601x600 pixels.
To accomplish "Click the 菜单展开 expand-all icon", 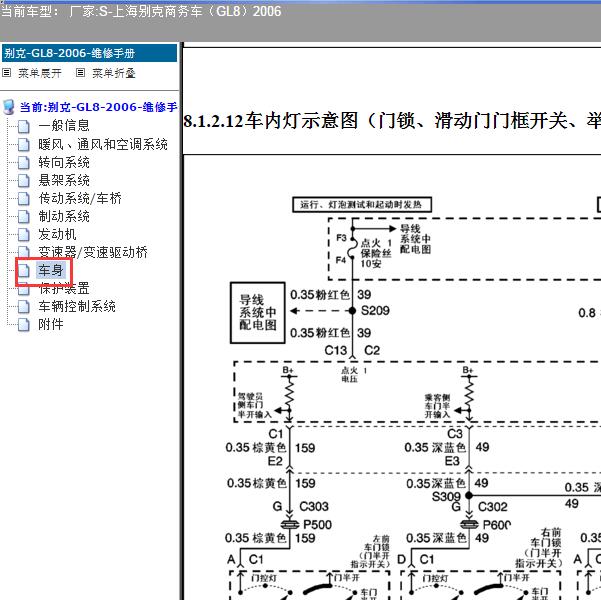I will click(x=7, y=72).
